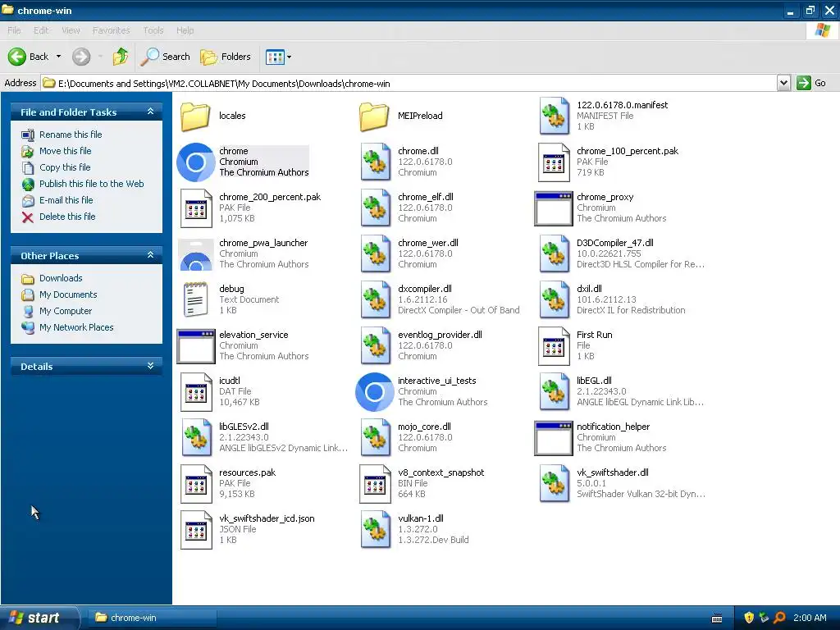Open the Views dropdown button
Image resolution: width=840 pixels, height=630 pixels.
point(279,57)
